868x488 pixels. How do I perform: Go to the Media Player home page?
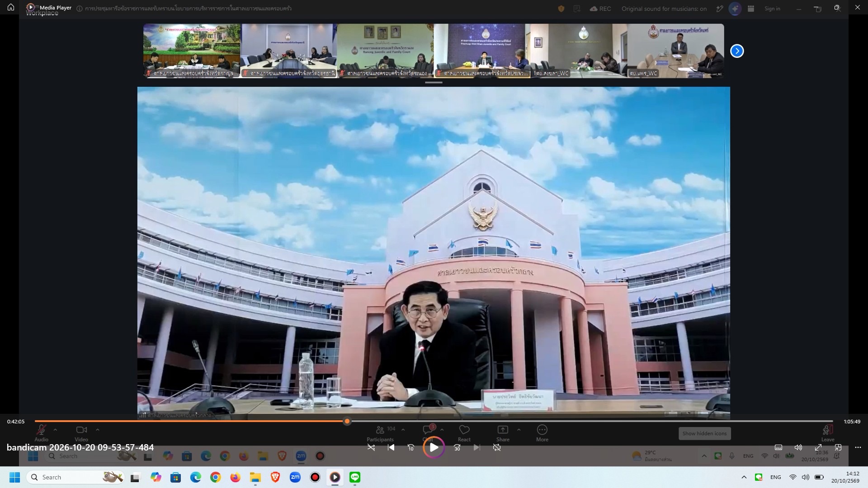click(x=11, y=7)
